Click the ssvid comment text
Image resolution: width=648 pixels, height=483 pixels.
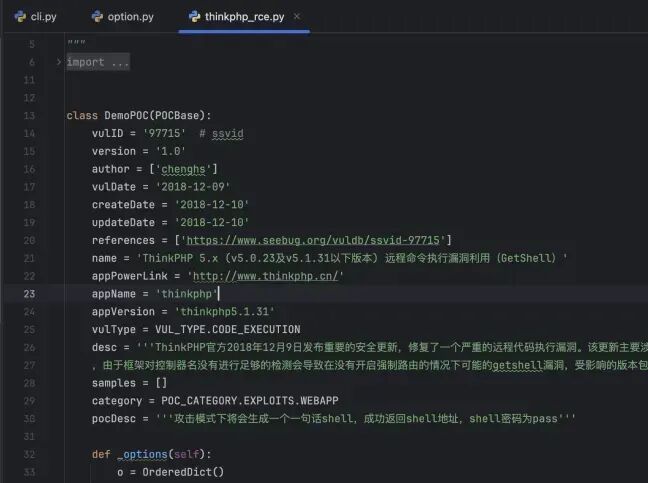click(x=227, y=133)
